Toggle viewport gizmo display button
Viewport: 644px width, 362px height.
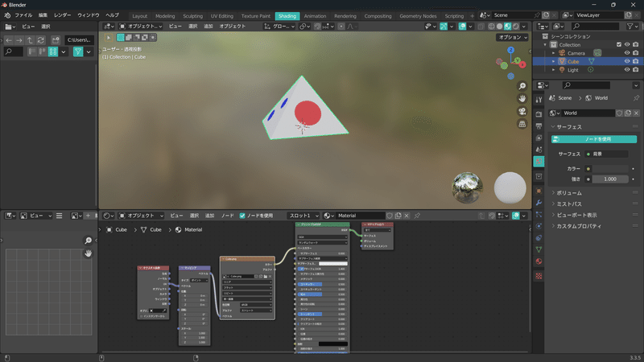444,27
